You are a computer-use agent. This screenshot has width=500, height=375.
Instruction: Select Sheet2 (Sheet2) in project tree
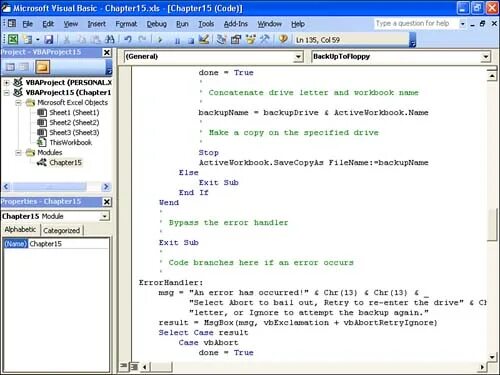pos(74,122)
